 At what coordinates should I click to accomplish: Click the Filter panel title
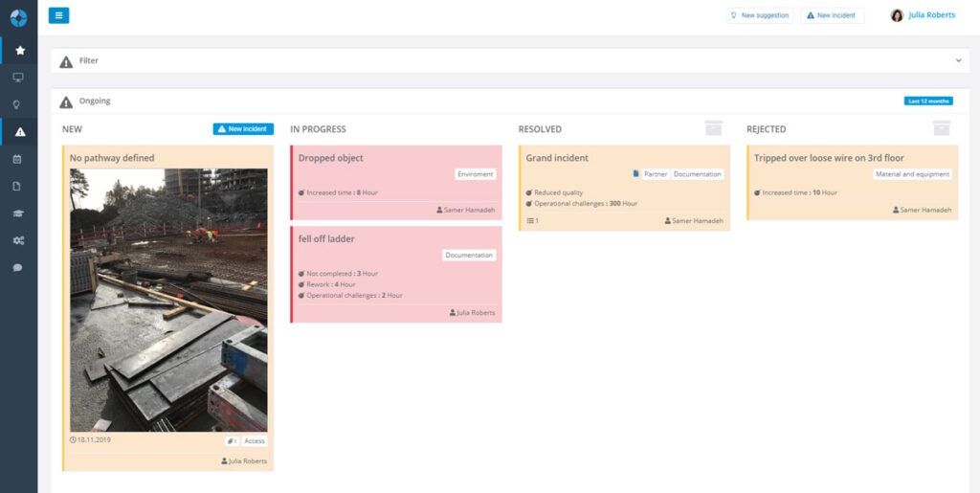(x=89, y=60)
